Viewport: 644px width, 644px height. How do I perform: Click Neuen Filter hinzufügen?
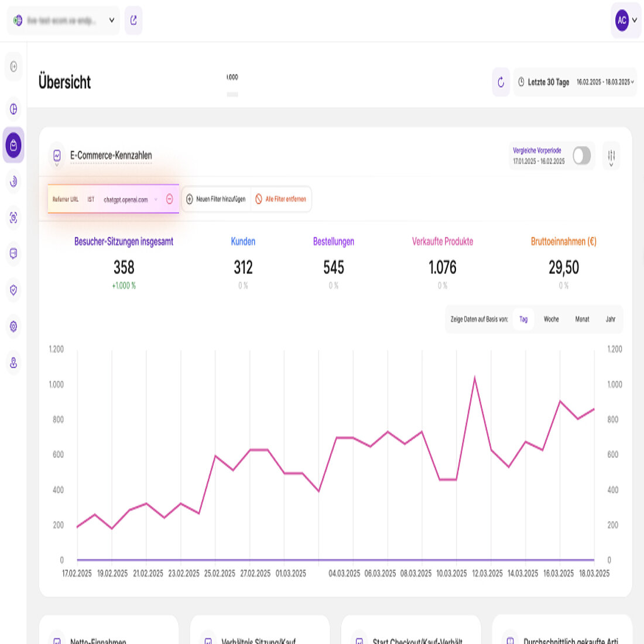coord(216,199)
